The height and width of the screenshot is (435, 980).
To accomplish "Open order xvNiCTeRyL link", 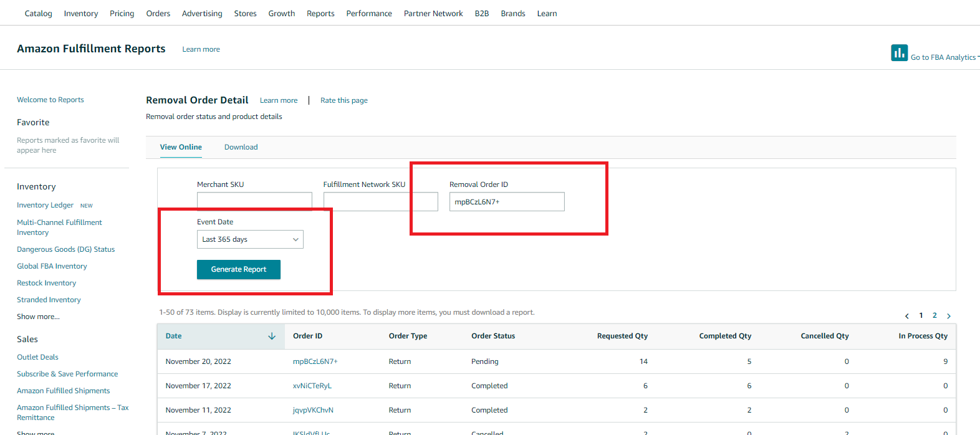I will pyautogui.click(x=312, y=386).
